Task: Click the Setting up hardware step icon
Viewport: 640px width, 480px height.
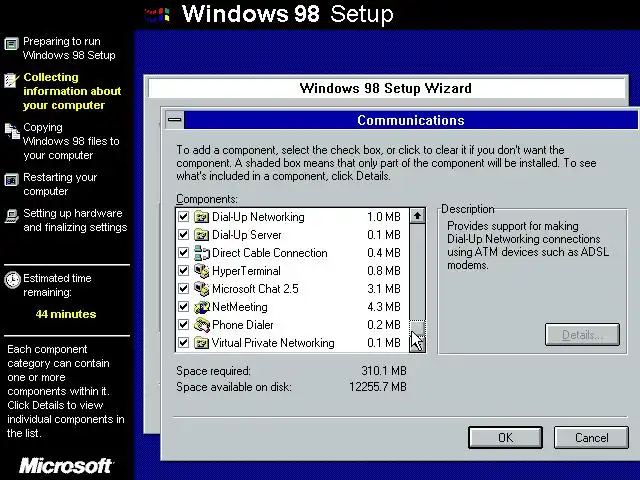Action: tap(11, 216)
